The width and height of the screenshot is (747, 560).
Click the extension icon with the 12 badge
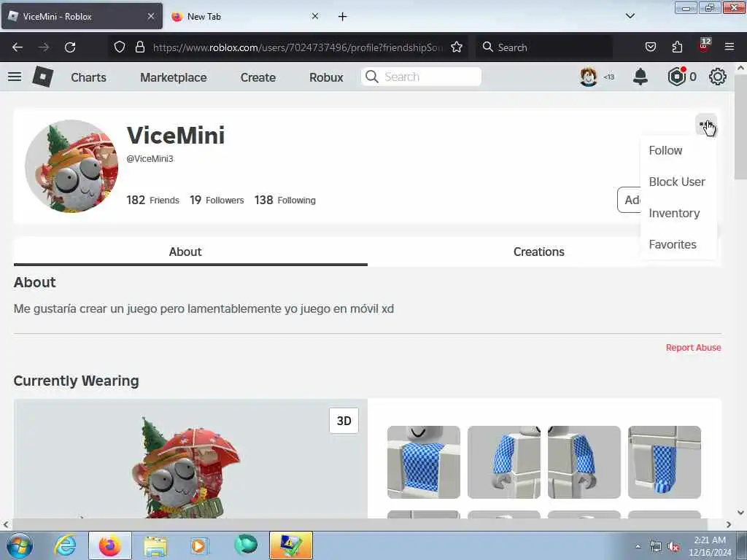[x=704, y=46]
